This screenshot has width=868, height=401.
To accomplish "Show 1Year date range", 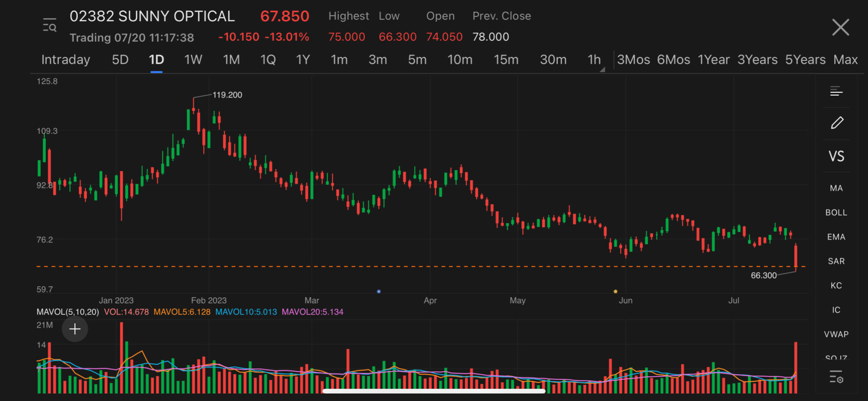I will [x=713, y=60].
